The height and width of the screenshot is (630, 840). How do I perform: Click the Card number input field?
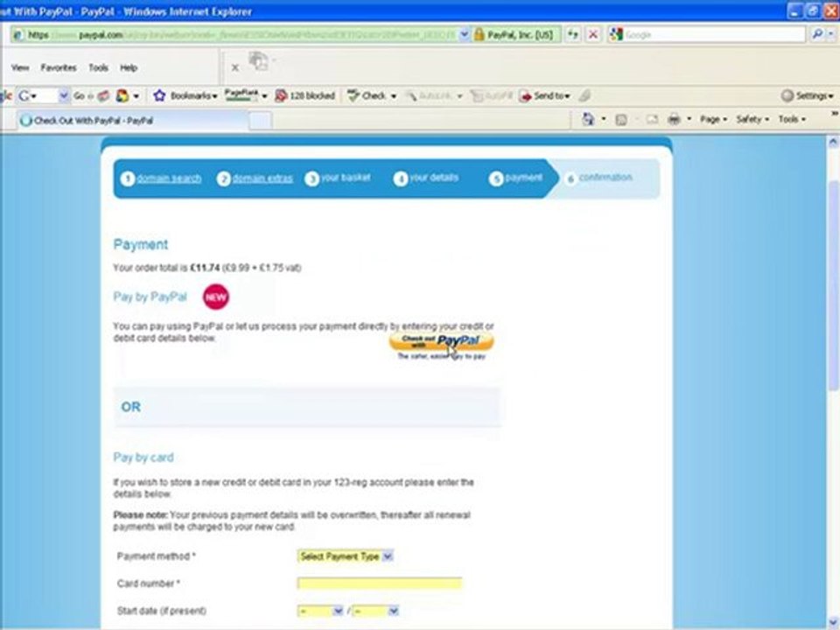[x=379, y=584]
